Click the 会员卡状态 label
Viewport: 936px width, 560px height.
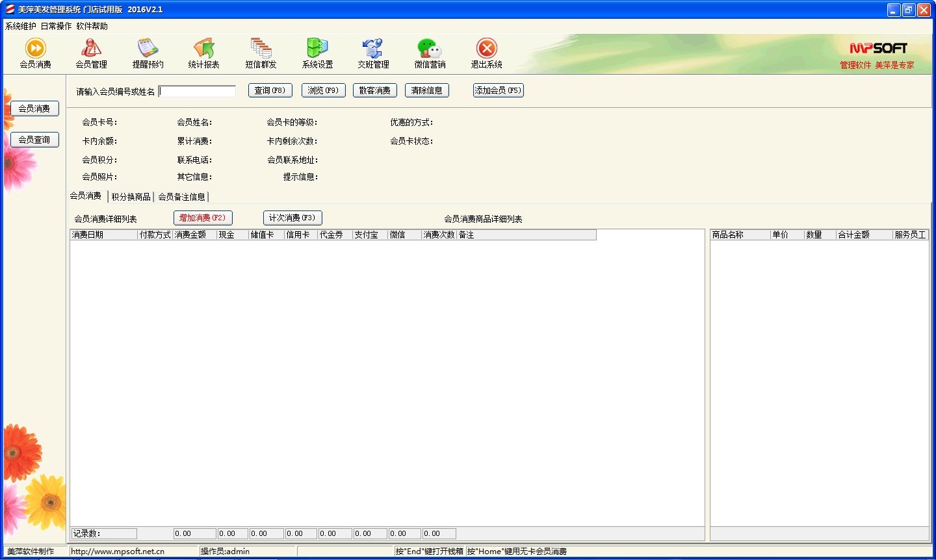[411, 141]
